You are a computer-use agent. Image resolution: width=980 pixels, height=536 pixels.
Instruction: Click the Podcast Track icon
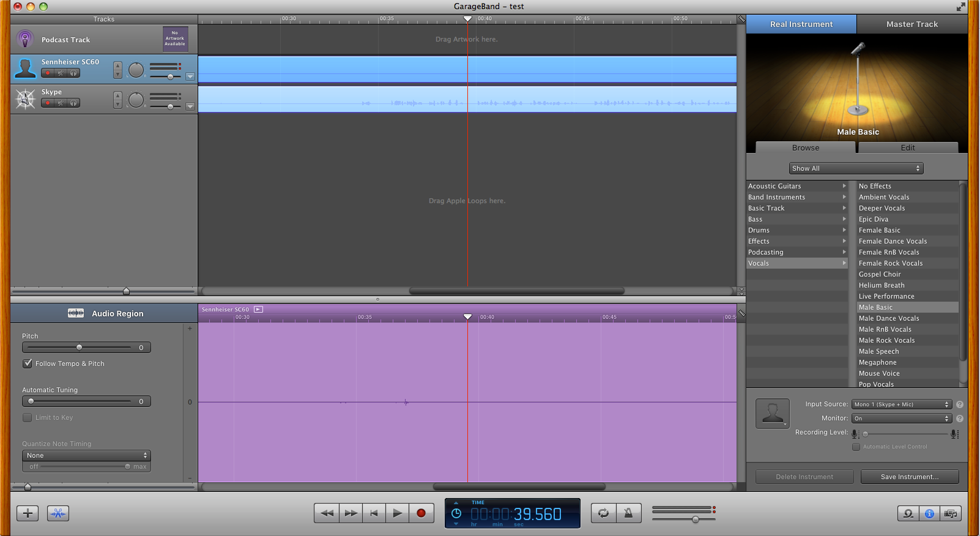click(25, 39)
